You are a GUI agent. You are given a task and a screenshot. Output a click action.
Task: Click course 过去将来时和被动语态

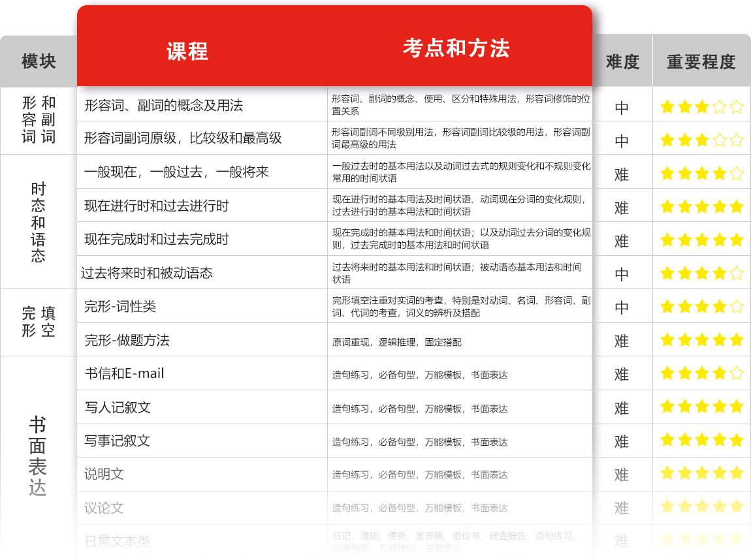tap(146, 273)
